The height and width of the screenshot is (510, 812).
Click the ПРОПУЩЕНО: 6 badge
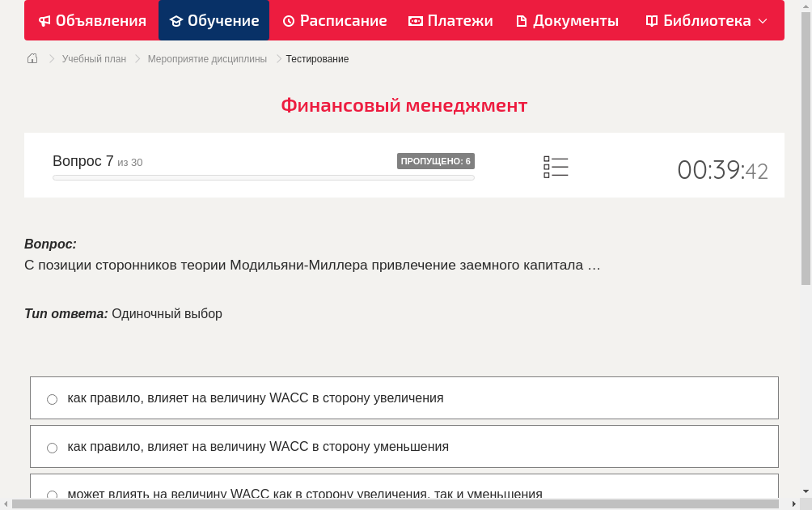[436, 160]
